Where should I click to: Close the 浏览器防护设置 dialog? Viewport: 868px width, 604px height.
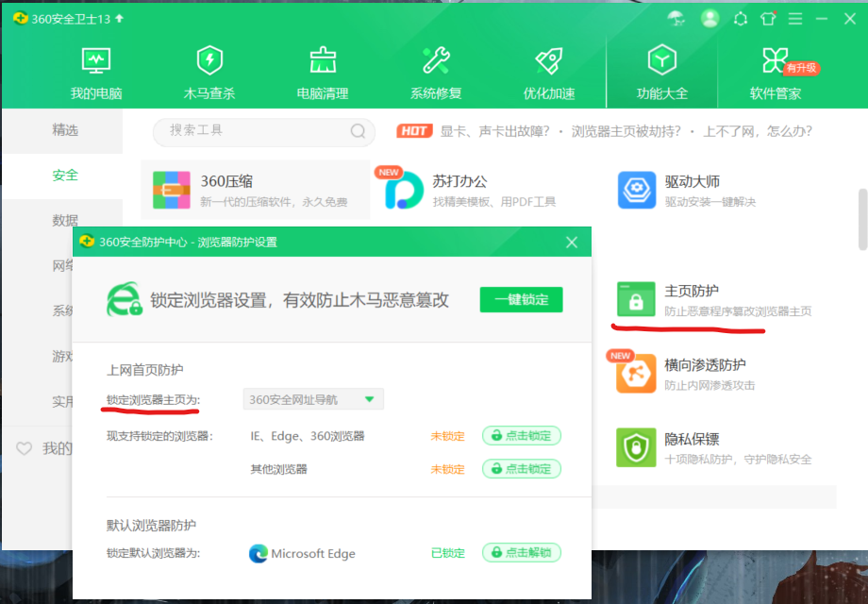click(x=572, y=242)
